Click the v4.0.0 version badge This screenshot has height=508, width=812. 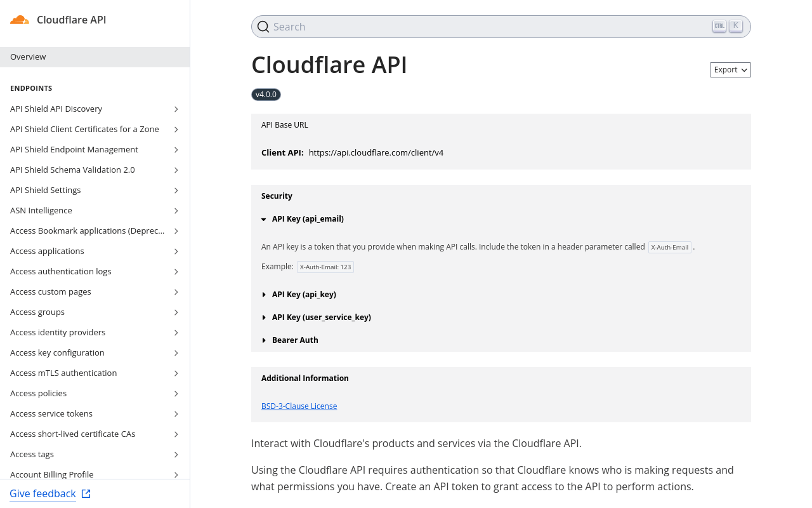(x=266, y=95)
